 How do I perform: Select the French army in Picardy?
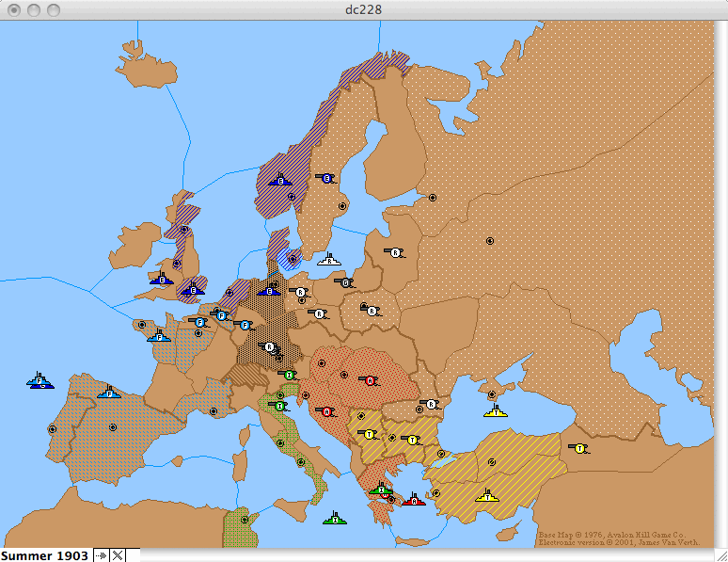tap(199, 322)
